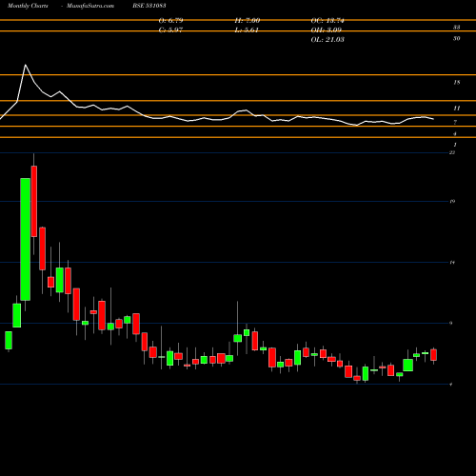
Task: Click the last red candlestick on the right
Action: click(433, 355)
